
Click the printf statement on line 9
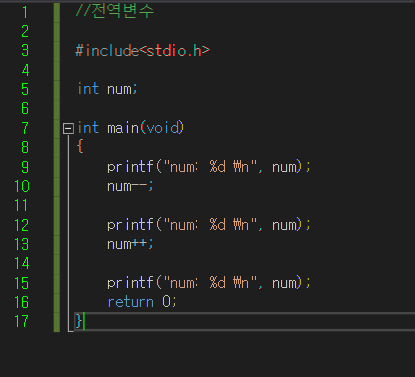209,167
